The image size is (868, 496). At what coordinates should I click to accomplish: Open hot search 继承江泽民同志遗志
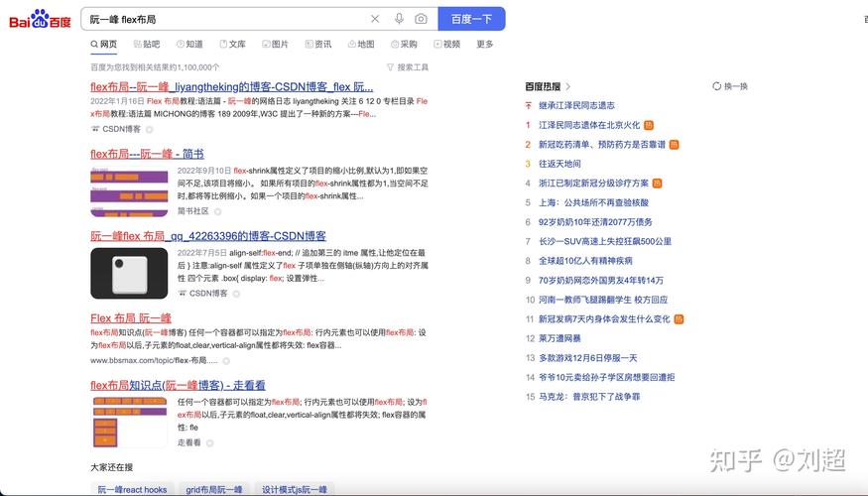(576, 105)
